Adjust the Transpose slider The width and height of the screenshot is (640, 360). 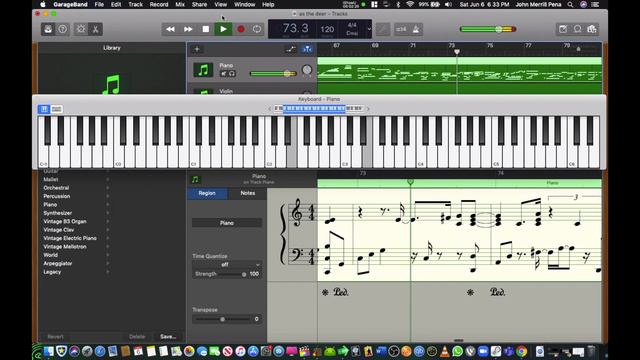pyautogui.click(x=222, y=319)
